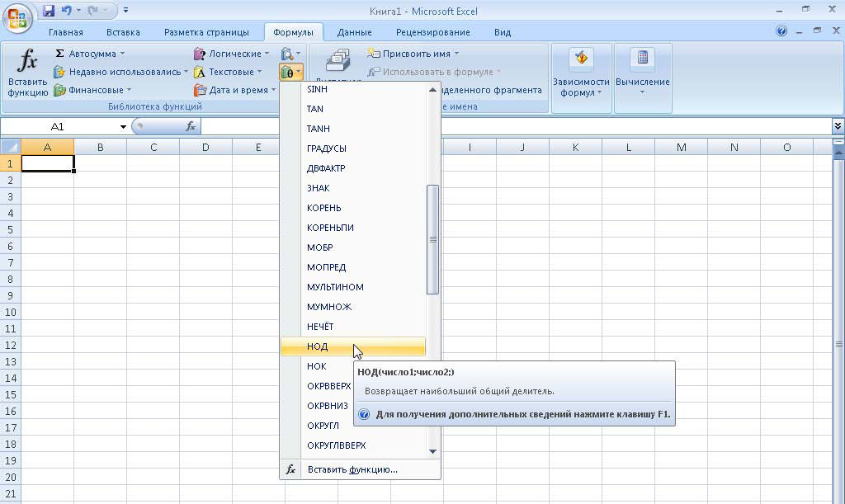Click Вставить функцию at bottom of menu
845x504 pixels.
[x=352, y=469]
